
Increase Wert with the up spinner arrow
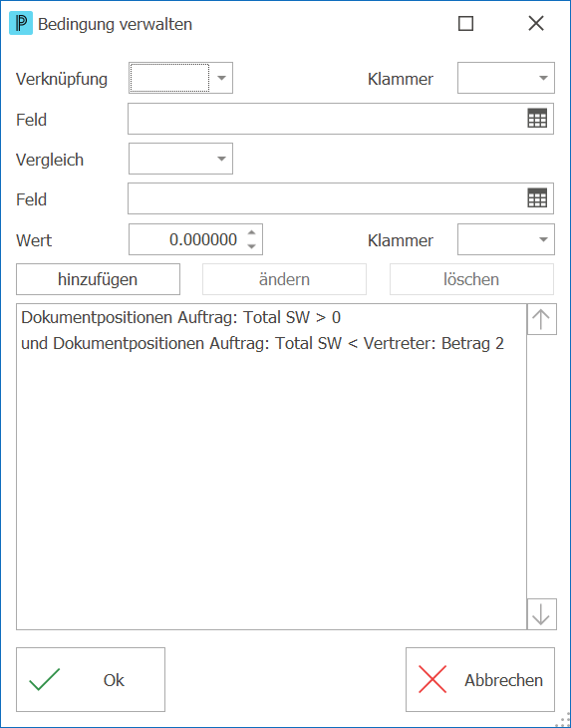(x=251, y=233)
